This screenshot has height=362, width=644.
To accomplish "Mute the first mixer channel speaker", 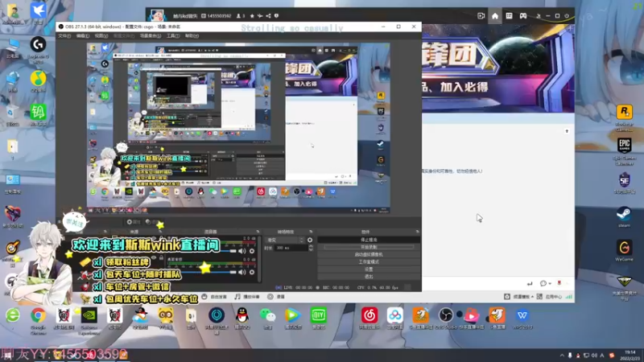I will (x=242, y=251).
